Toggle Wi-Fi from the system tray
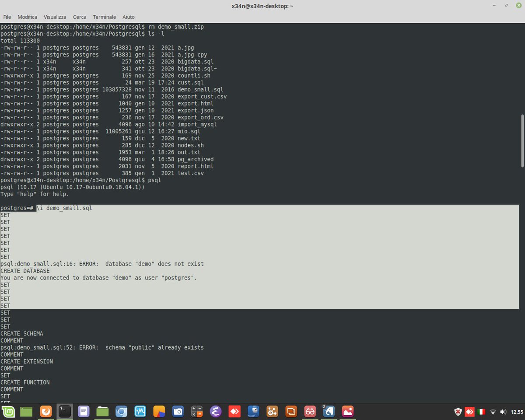525x420 pixels. coord(493,411)
